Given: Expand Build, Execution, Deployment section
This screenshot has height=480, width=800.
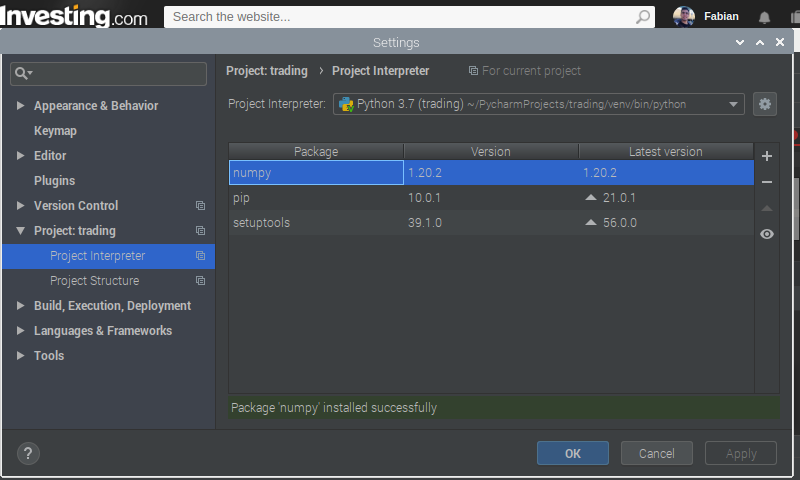Looking at the screenshot, I should click(x=20, y=306).
